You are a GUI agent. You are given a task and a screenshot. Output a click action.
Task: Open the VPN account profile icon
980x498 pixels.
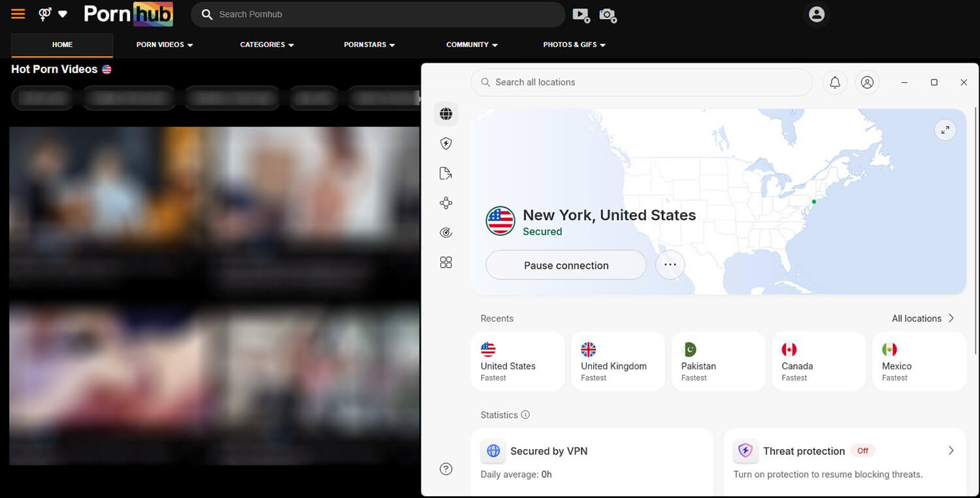click(867, 82)
